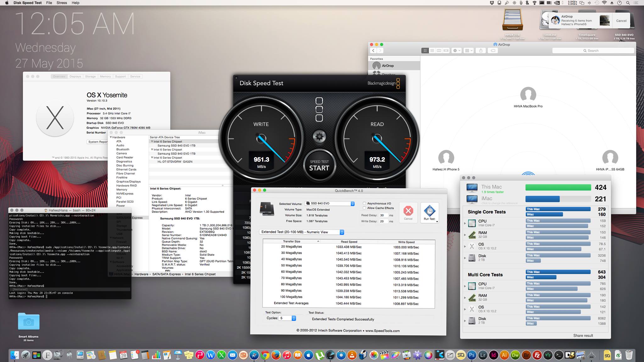Click the Share icon in Finder toolbar
This screenshot has width=644, height=362.
481,51
